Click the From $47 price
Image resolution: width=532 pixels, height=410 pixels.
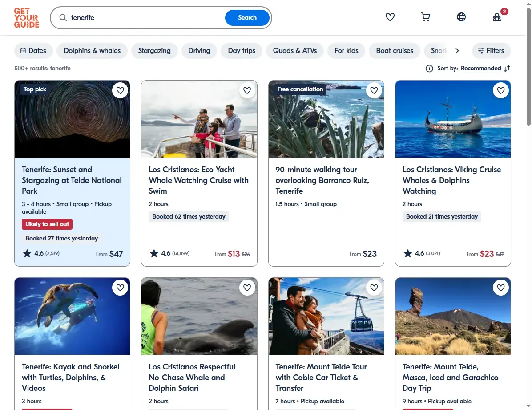(x=109, y=254)
